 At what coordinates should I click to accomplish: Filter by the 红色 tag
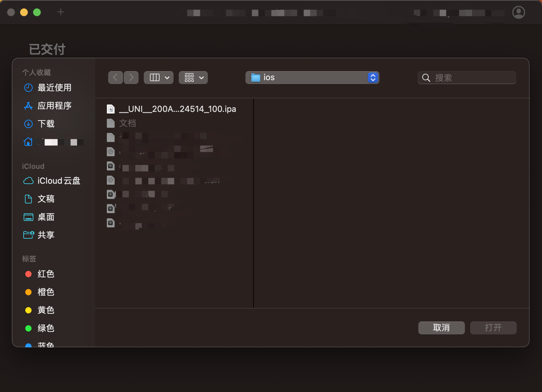point(46,274)
